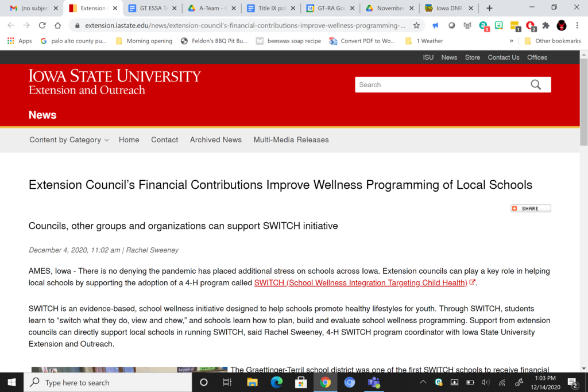Image resolution: width=588 pixels, height=392 pixels.
Task: Open the notification center icon
Action: tap(572, 382)
